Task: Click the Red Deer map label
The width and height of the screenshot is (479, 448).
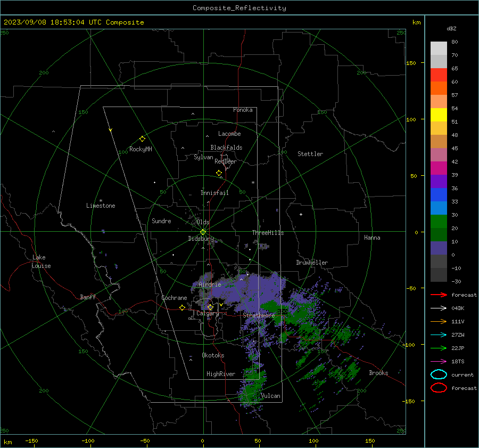Action: click(226, 161)
